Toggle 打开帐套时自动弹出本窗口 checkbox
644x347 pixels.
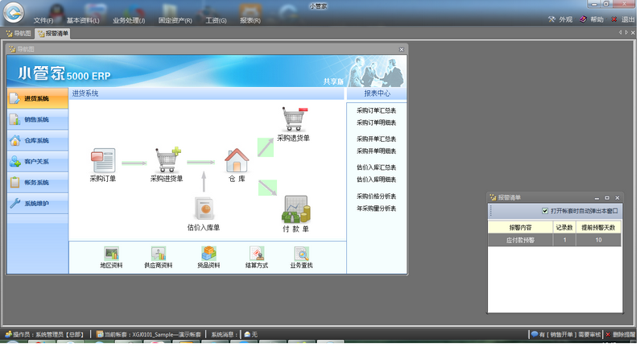545,211
